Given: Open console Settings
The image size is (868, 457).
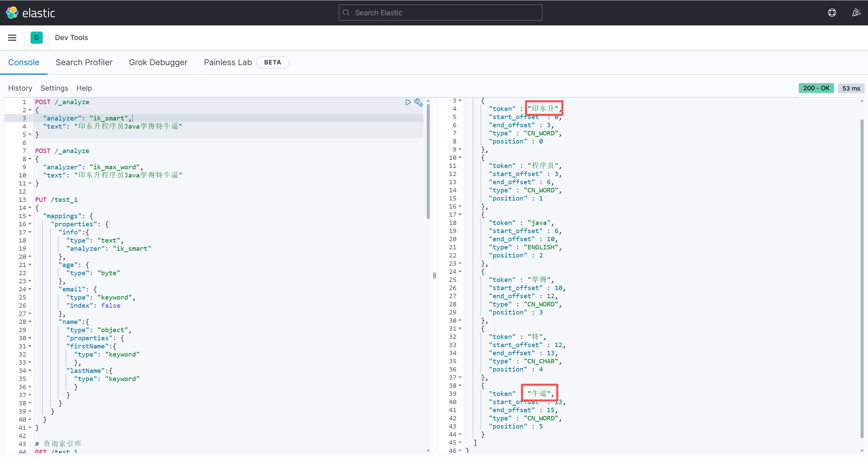Looking at the screenshot, I should tap(54, 88).
